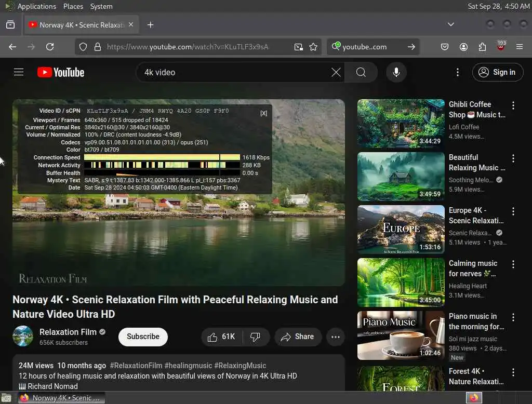The image size is (532, 404).
Task: Select the Norway 4K browser tab
Action: point(82,25)
